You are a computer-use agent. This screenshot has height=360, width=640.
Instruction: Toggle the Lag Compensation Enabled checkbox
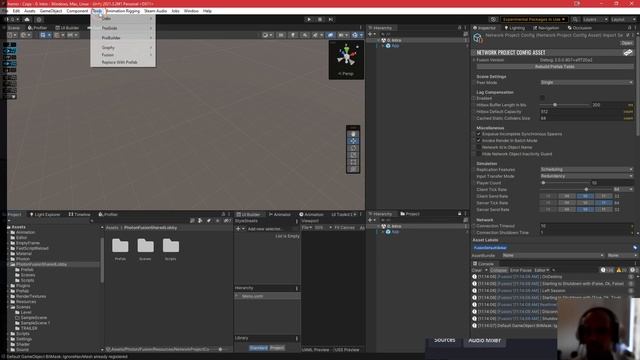[542, 98]
